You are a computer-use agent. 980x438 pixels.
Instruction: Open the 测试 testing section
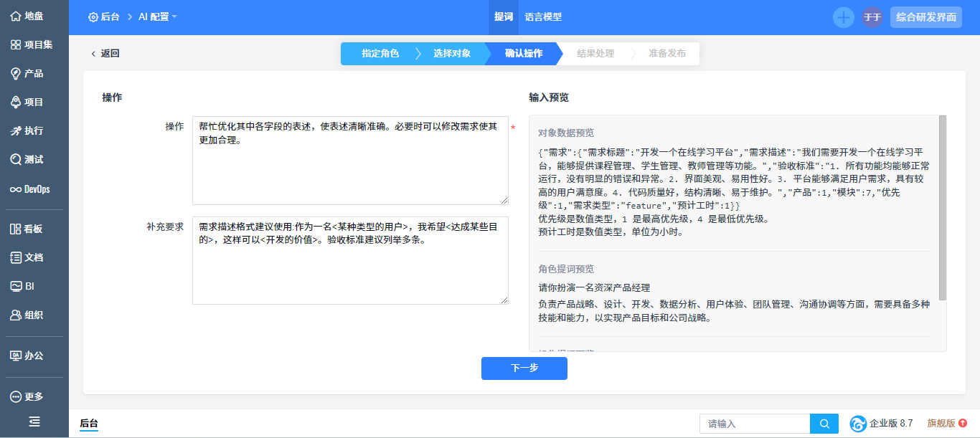[27, 159]
